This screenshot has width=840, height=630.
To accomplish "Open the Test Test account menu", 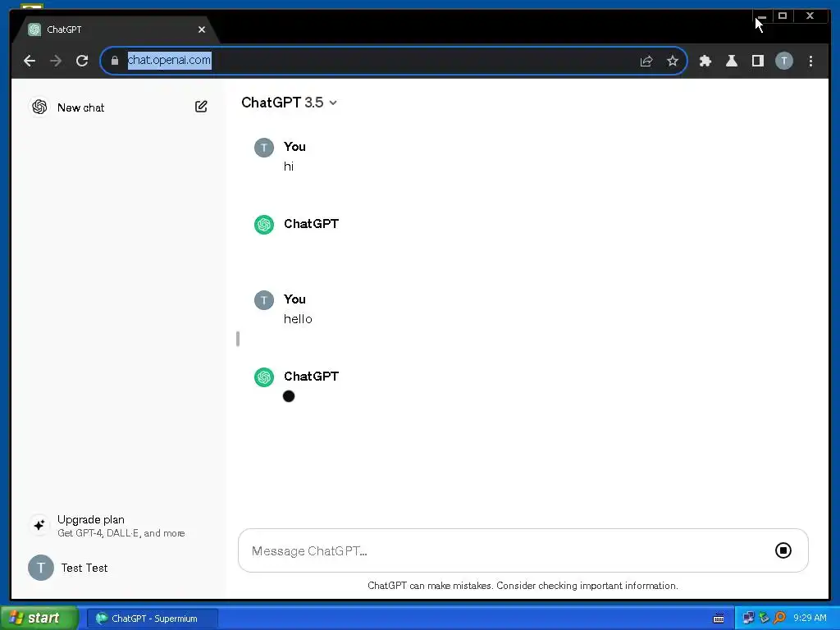I will (120, 568).
